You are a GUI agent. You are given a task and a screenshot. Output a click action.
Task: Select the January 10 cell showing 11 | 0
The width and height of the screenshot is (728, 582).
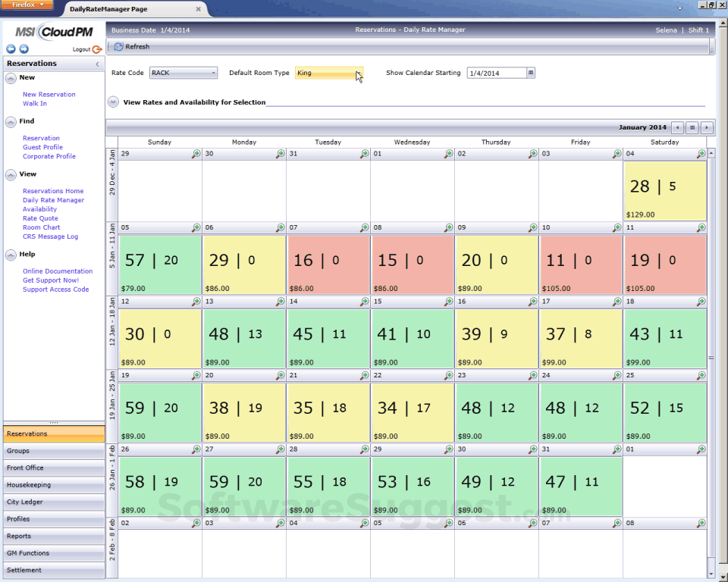(x=581, y=264)
